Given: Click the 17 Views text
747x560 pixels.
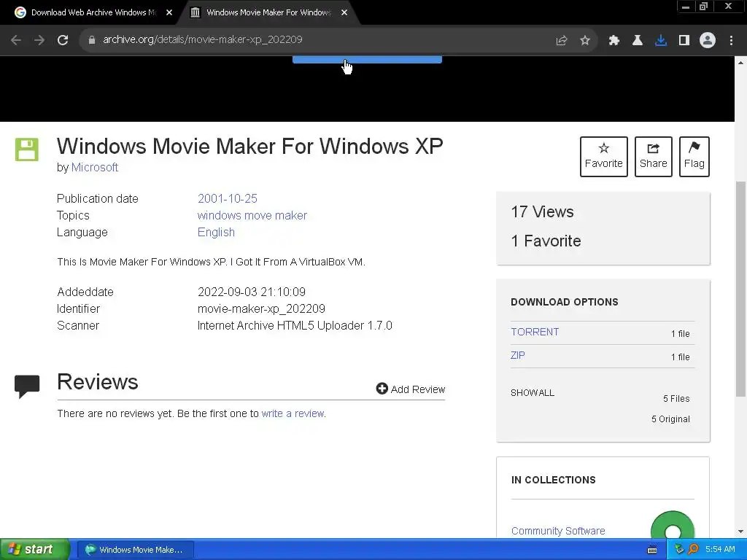Looking at the screenshot, I should pyautogui.click(x=542, y=212).
